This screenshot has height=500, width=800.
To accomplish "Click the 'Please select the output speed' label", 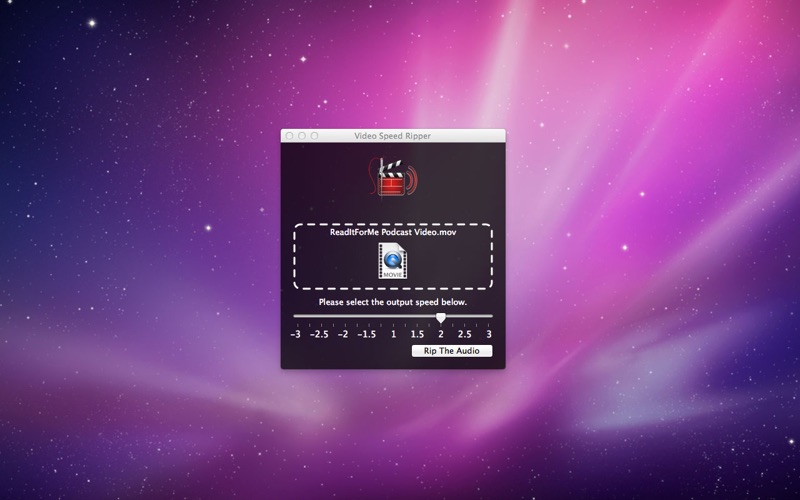I will (392, 301).
